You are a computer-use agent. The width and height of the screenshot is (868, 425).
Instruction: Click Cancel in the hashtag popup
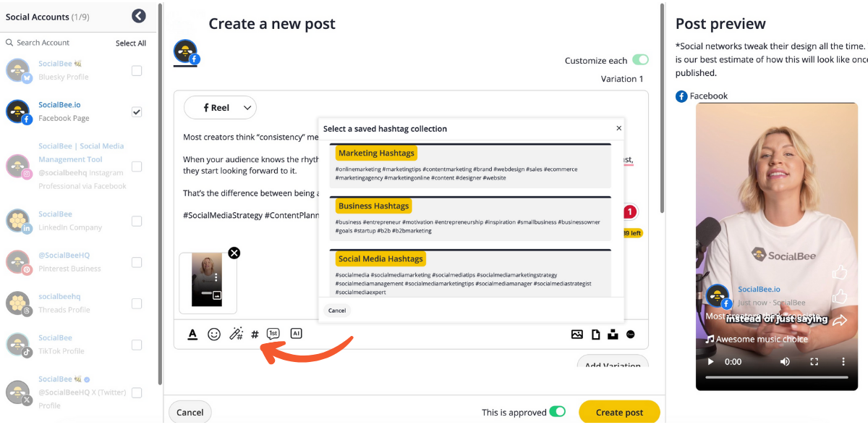click(337, 310)
